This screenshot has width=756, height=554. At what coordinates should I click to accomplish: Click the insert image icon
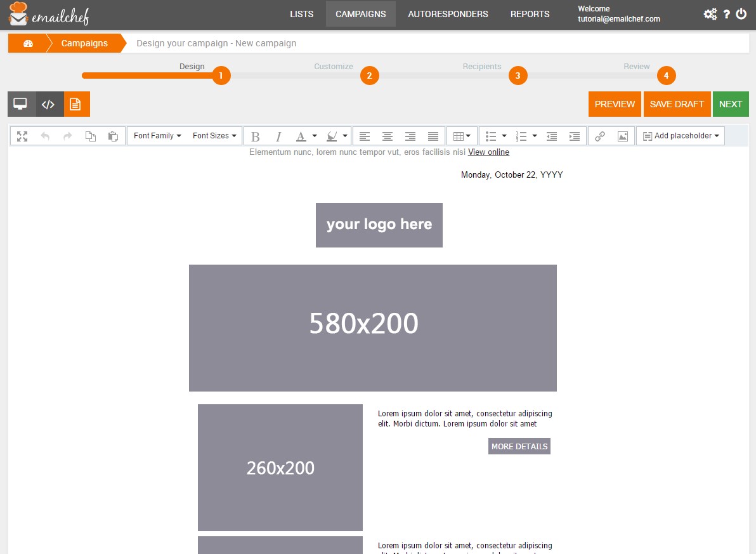point(622,136)
